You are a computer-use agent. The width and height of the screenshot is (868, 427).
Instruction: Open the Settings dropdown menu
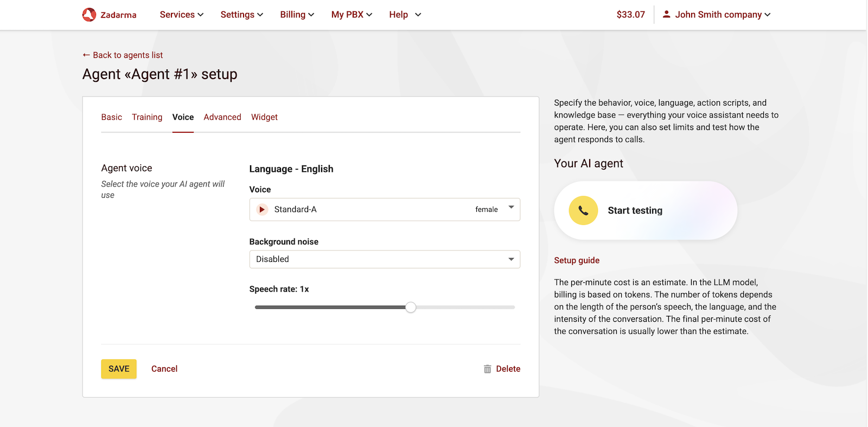[242, 15]
